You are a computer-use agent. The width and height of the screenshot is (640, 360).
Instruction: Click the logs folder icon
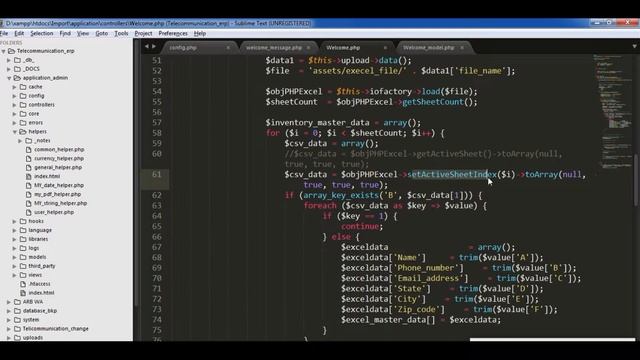pyautogui.click(x=23, y=248)
